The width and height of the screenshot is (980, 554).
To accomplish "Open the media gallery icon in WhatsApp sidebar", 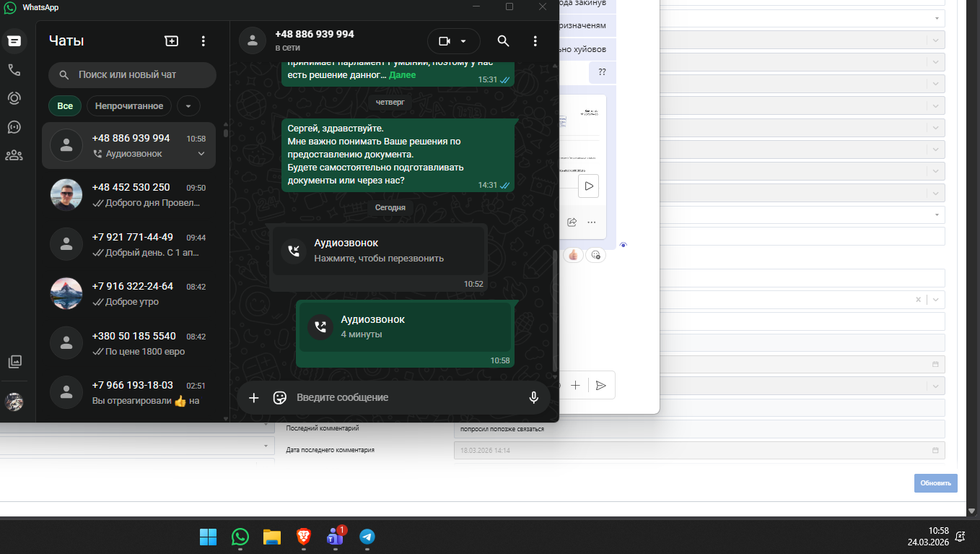I will click(x=14, y=361).
